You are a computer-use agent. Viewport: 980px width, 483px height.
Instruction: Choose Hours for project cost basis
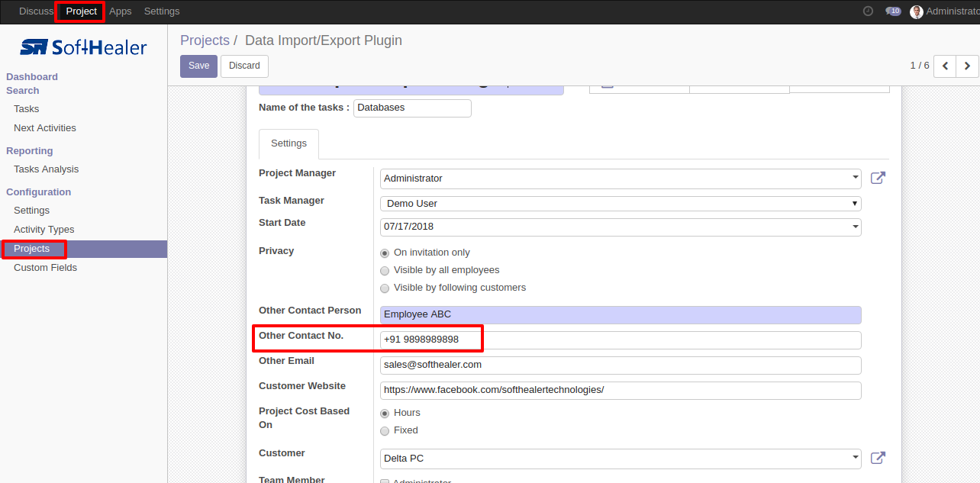[x=385, y=413]
